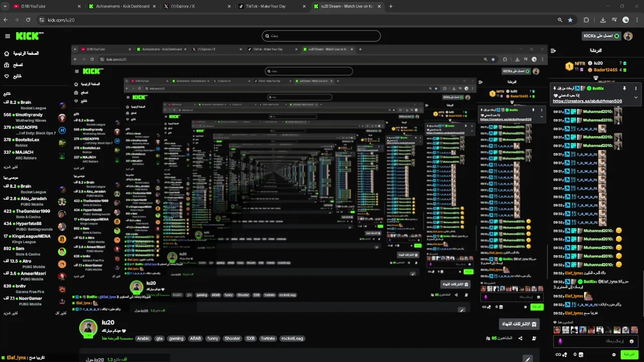Open AmeerMzori channel in sidebar
Screen dimensions: 644x362
pyautogui.click(x=34, y=276)
